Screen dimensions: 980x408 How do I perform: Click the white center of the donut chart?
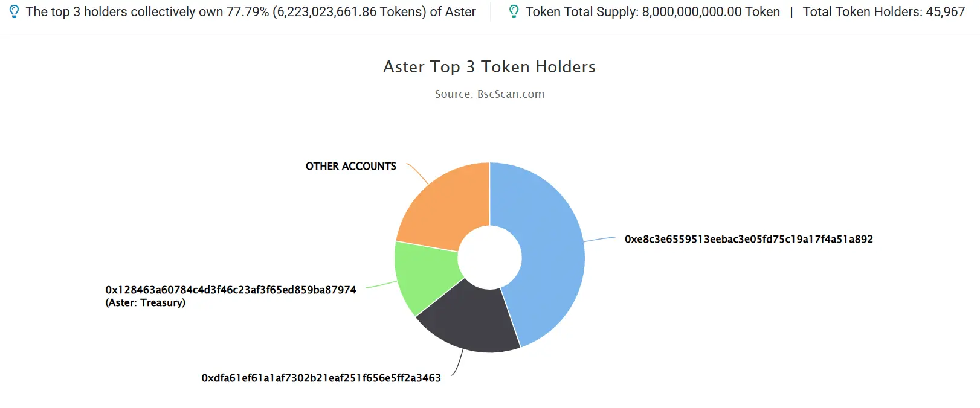[x=489, y=258]
